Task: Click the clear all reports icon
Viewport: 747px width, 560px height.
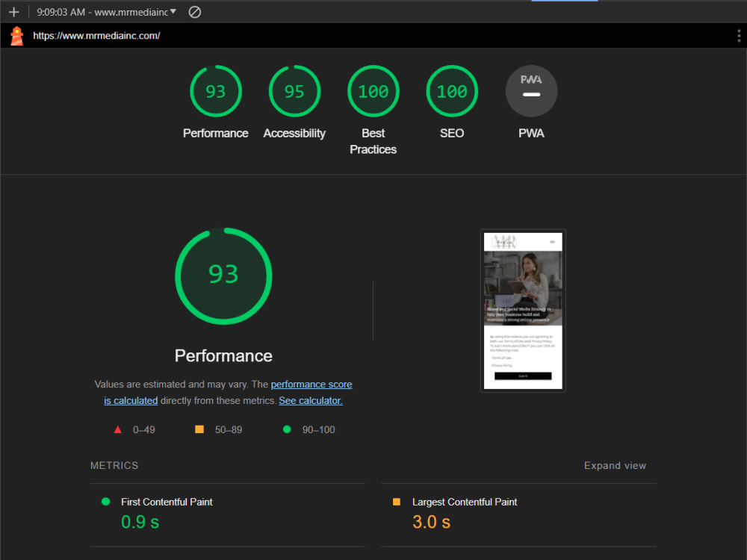Action: tap(194, 12)
